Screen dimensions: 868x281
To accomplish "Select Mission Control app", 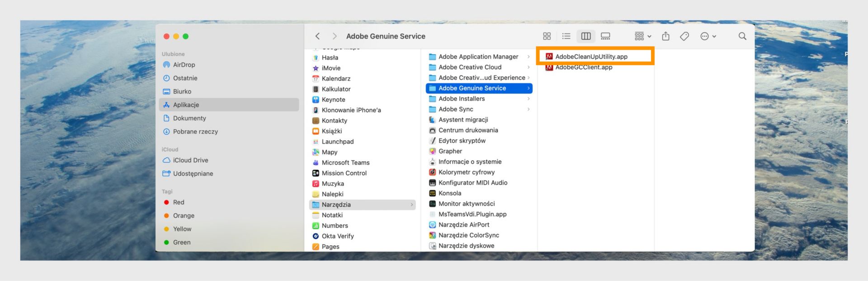I will (x=363, y=173).
